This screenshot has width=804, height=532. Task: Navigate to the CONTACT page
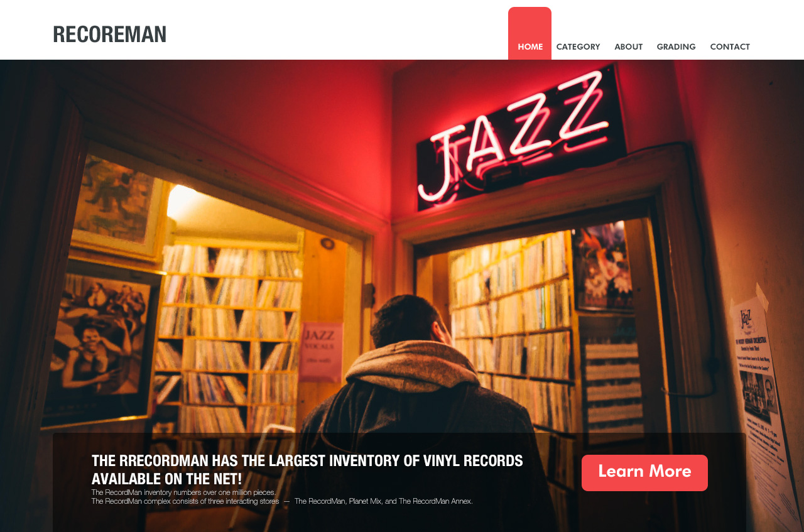(x=730, y=47)
